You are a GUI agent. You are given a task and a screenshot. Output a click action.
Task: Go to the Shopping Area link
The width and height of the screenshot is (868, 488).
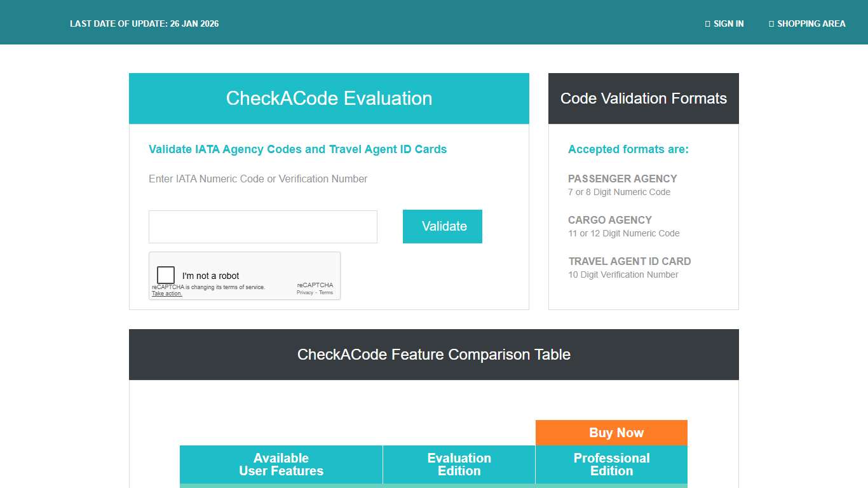(x=811, y=24)
